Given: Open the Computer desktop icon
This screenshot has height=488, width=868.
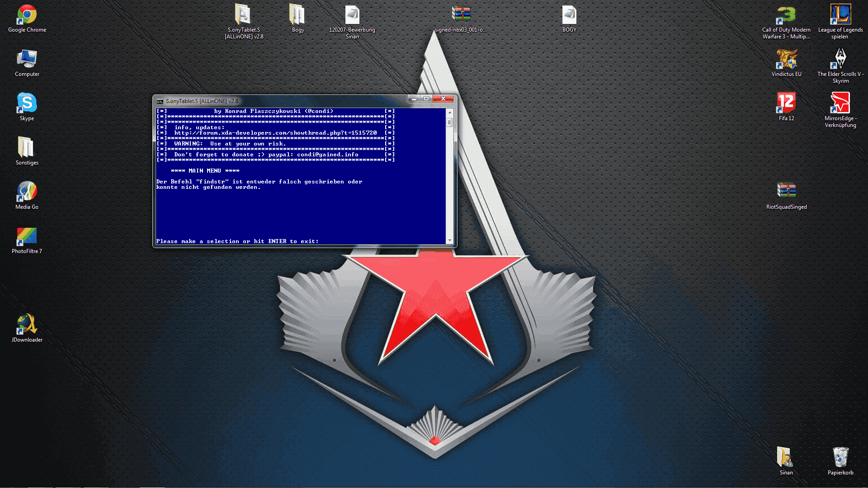Looking at the screenshot, I should [x=27, y=63].
